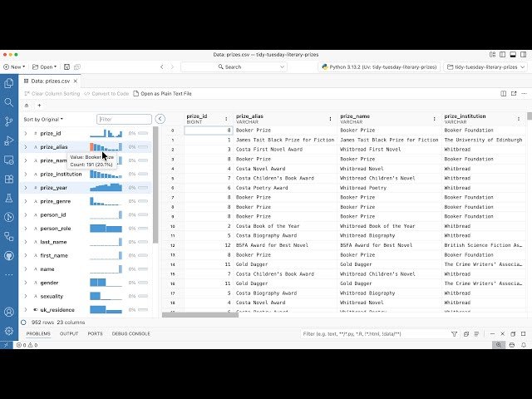Switch to the OUTPUT tab

pos(69,334)
